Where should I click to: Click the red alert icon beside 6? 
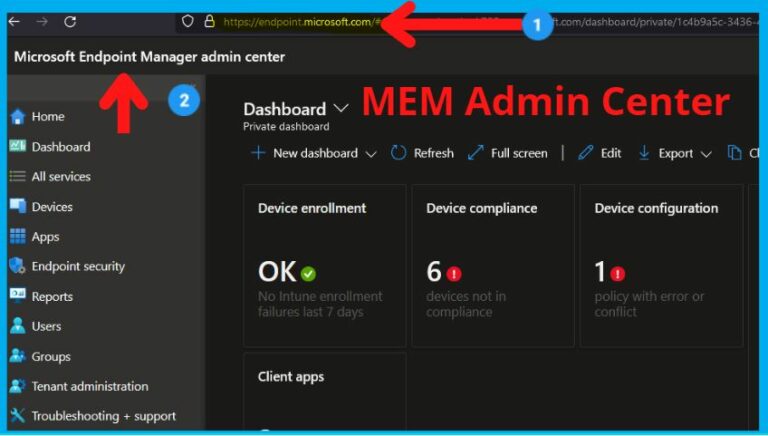pos(454,274)
